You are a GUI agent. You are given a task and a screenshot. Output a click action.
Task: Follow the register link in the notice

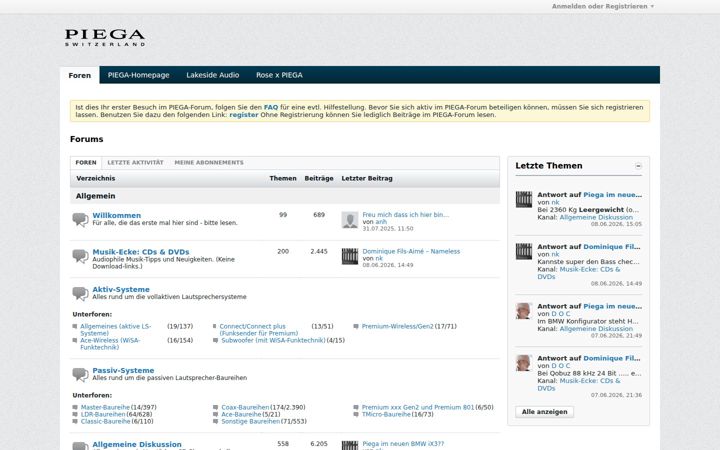(x=244, y=115)
